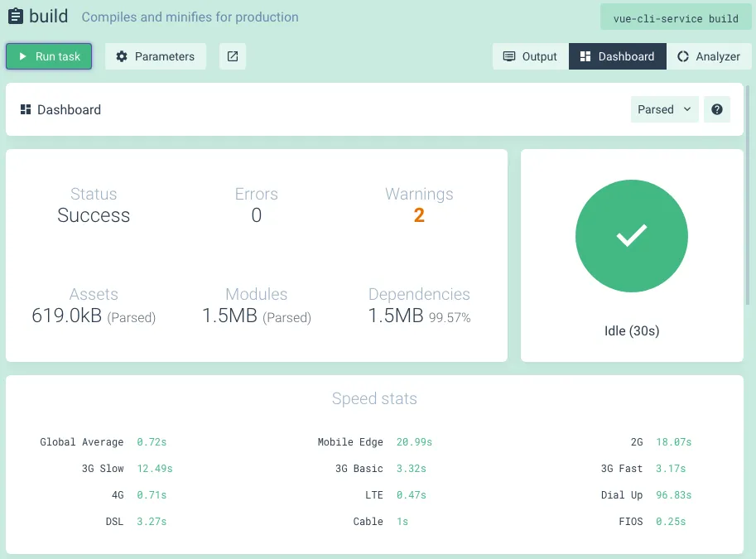The height and width of the screenshot is (559, 756).
Task: Click the Dashboard grid icon in header
Action: pyautogui.click(x=26, y=109)
